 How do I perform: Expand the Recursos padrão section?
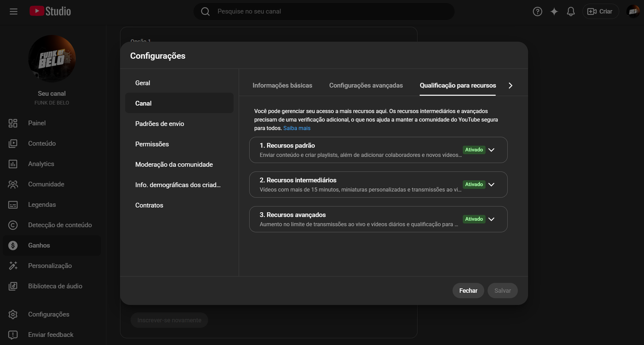click(x=491, y=150)
